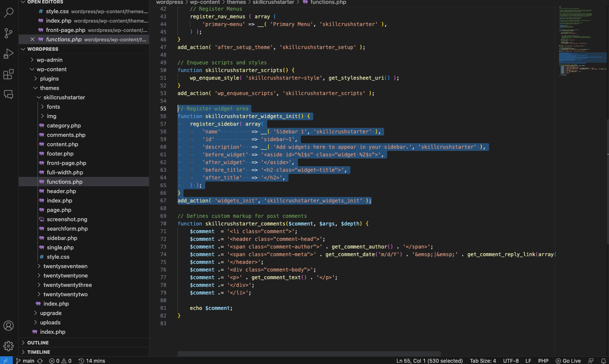Screen dimensions: 609x364
Task: Select PHP language mode in status bar
Action: (x=543, y=361)
